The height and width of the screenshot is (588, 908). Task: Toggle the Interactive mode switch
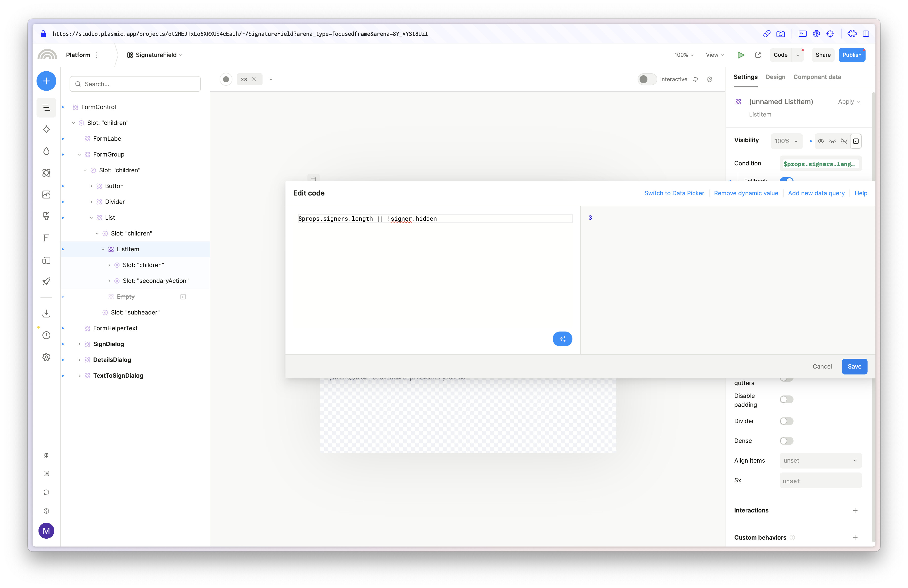click(647, 79)
